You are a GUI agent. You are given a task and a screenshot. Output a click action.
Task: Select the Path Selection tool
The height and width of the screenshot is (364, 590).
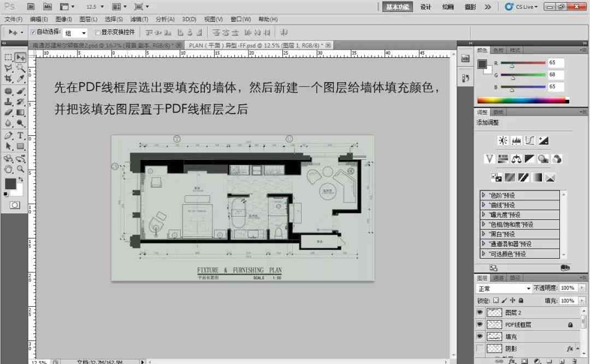8,146
